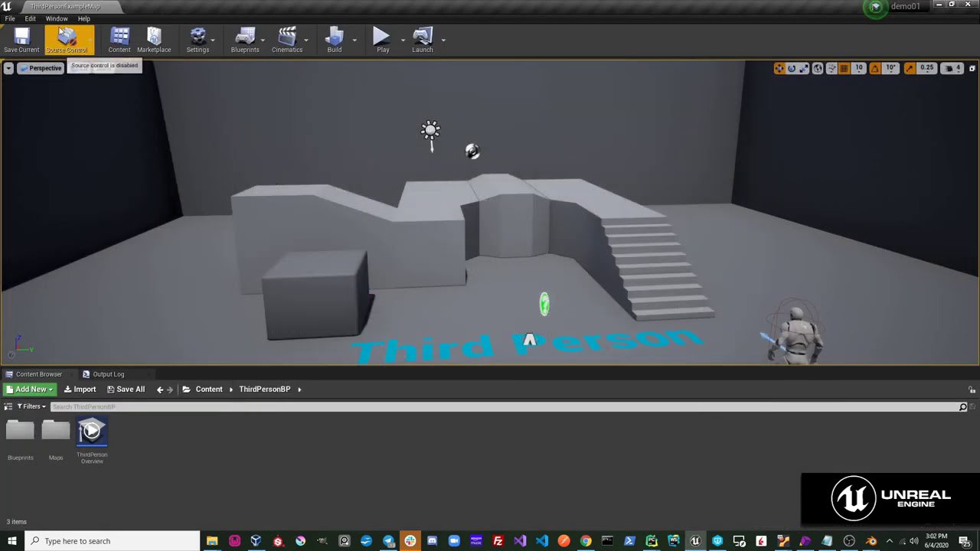This screenshot has width=980, height=551.
Task: Open the scale snap 0.25 dropdown
Action: point(926,68)
